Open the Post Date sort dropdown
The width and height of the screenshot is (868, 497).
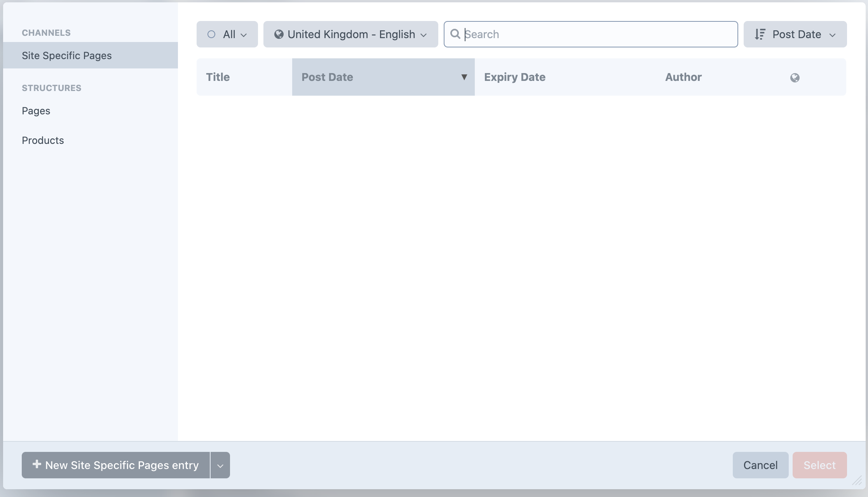click(795, 34)
